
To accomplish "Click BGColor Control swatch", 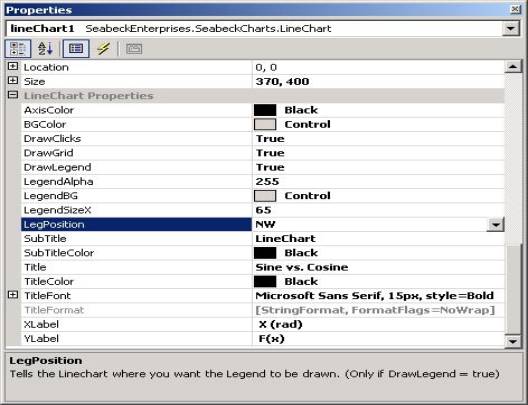I will click(x=265, y=124).
